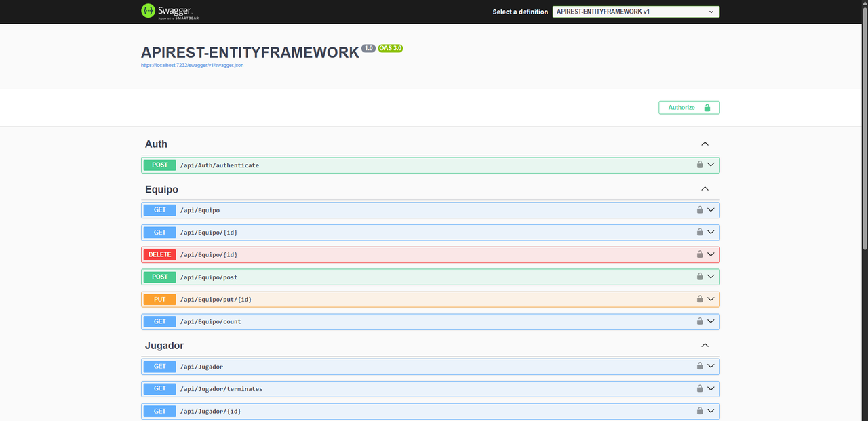Click the path text /api/Equipo/put/{id}
The height and width of the screenshot is (421, 868).
click(x=216, y=300)
